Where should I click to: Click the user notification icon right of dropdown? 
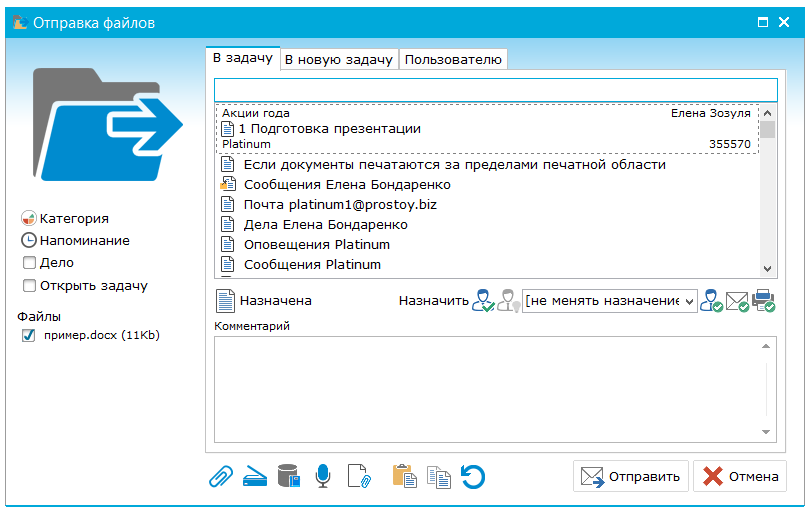pos(711,300)
